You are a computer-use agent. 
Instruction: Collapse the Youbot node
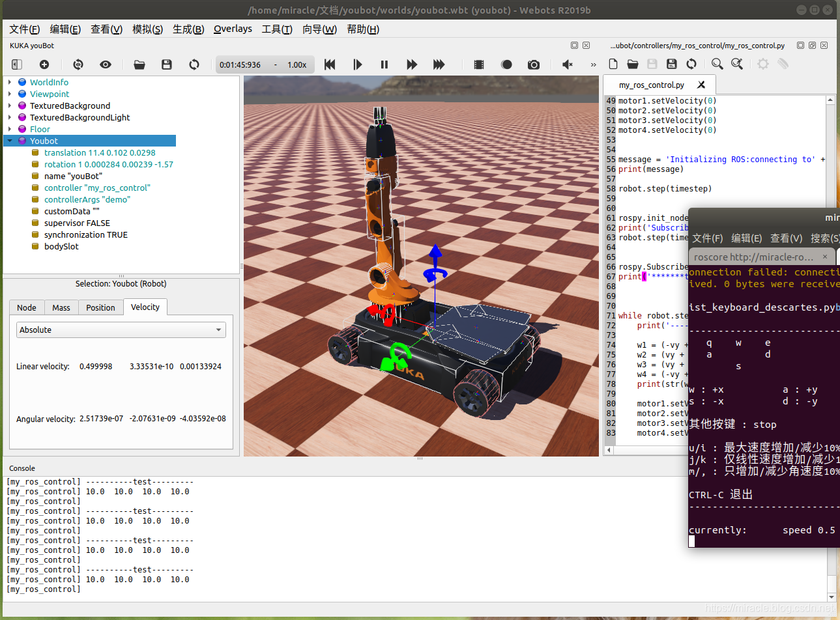(10, 141)
